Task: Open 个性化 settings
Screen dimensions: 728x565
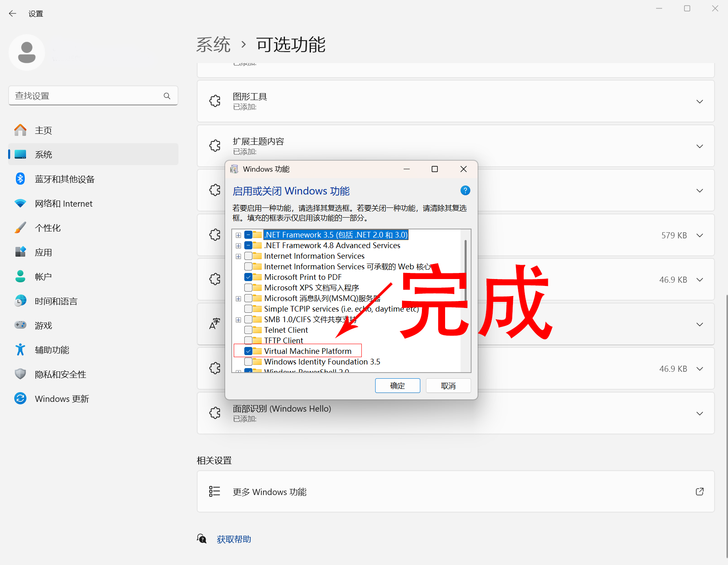Action: tap(93, 228)
